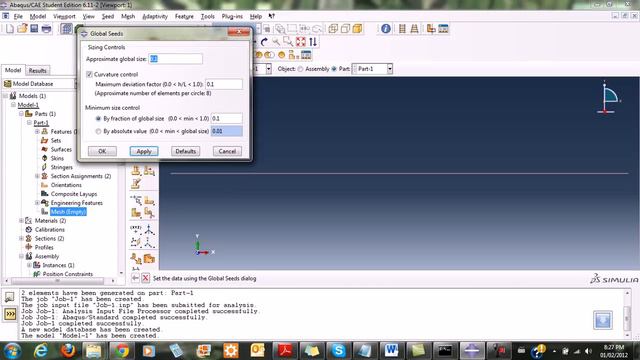Click the fraction of global size field
This screenshot has height=360, width=640.
coord(227,118)
